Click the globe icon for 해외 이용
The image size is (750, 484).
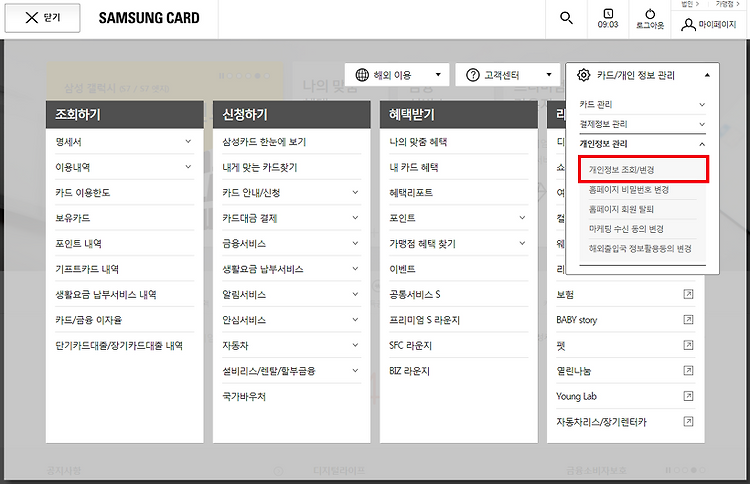point(362,75)
